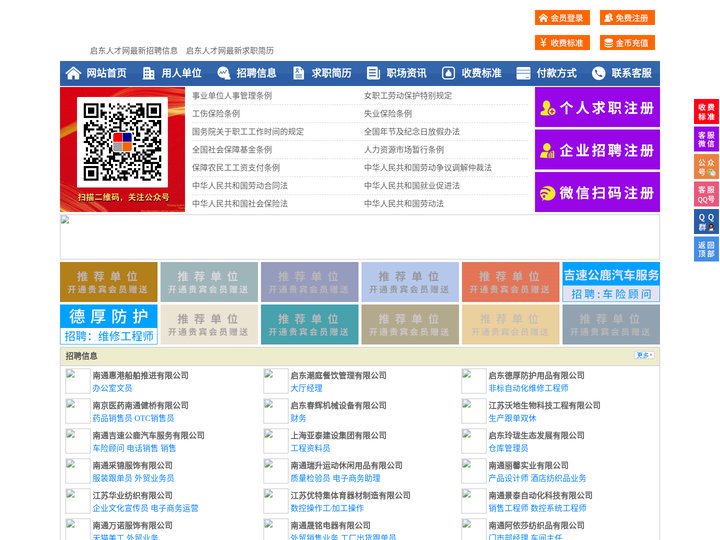
Task: Click the QQ群 blue side widget
Action: 706,222
